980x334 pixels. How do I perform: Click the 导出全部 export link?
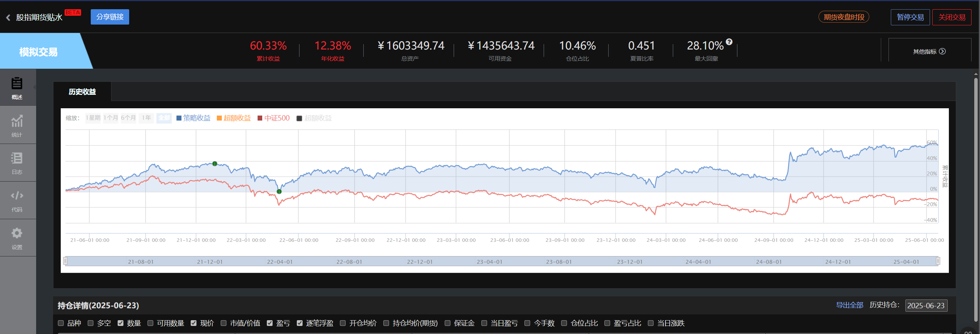(850, 305)
